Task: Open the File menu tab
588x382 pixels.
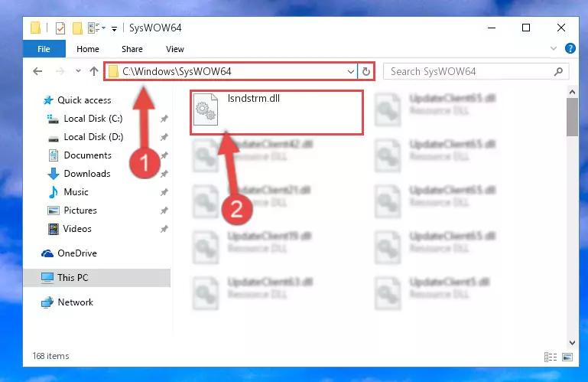Action: click(x=44, y=49)
